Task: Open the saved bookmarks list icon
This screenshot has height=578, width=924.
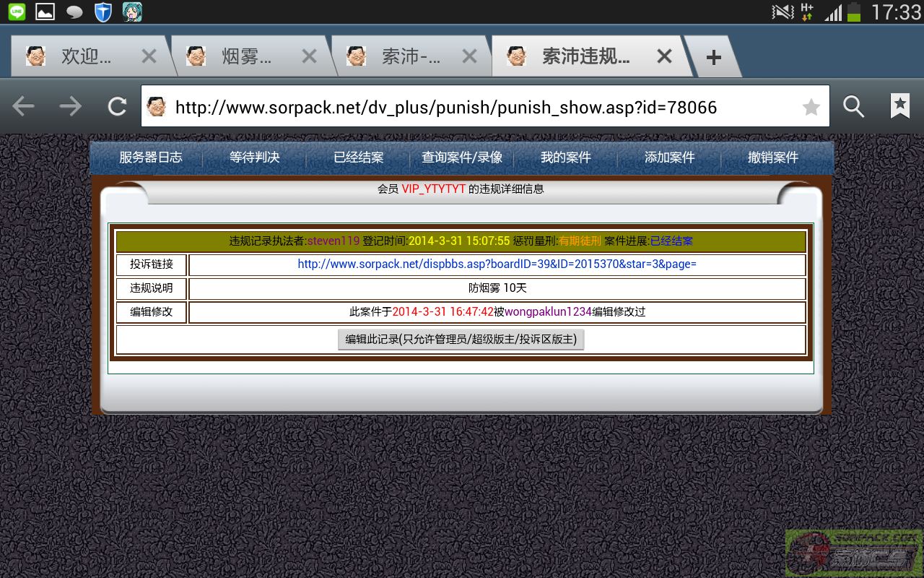Action: pos(899,107)
